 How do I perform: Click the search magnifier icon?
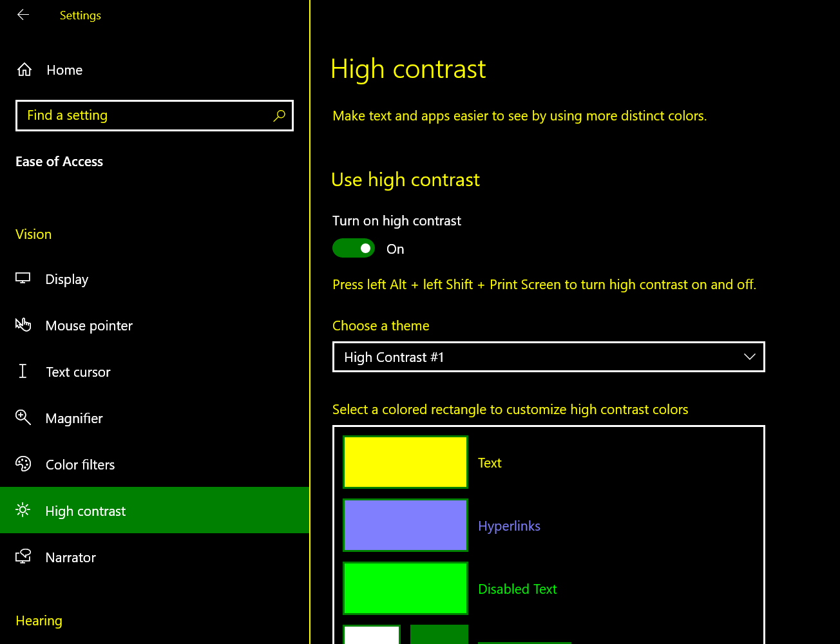[279, 116]
